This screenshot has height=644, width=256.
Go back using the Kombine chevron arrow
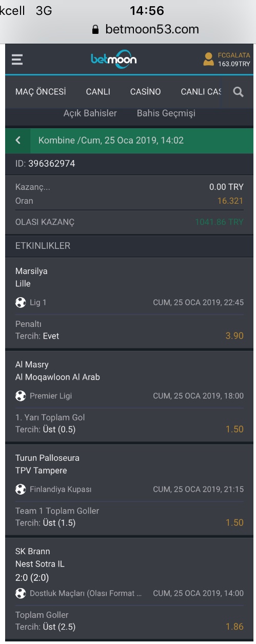[x=18, y=140]
